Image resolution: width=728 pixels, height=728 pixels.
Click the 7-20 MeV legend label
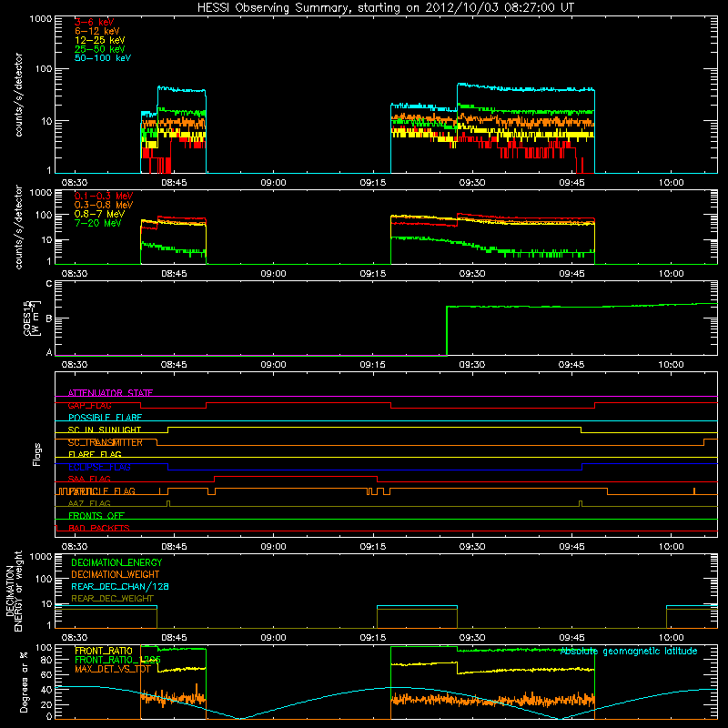98,223
